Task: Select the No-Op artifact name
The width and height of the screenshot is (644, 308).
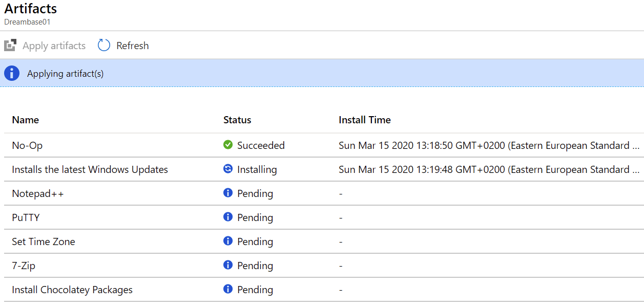Action: [27, 145]
